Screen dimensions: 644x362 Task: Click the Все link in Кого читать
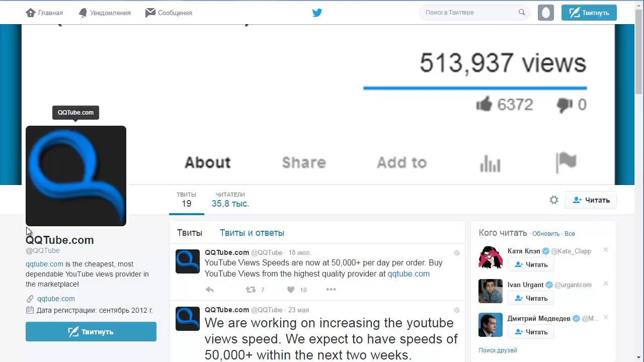click(570, 234)
